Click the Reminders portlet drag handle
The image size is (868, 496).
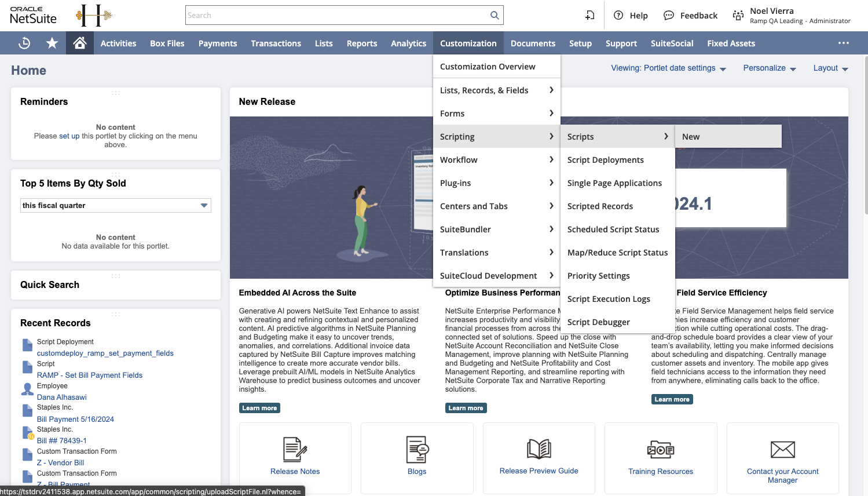click(116, 93)
